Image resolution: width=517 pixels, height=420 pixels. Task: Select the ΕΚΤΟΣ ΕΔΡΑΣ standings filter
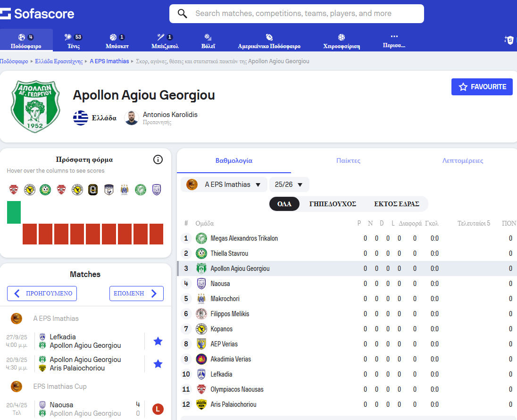pos(396,204)
